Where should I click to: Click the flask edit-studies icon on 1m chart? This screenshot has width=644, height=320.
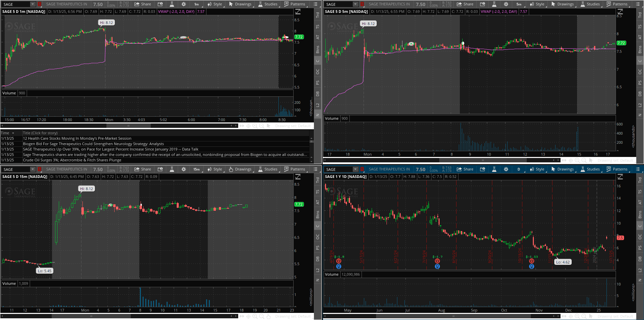(x=172, y=4)
